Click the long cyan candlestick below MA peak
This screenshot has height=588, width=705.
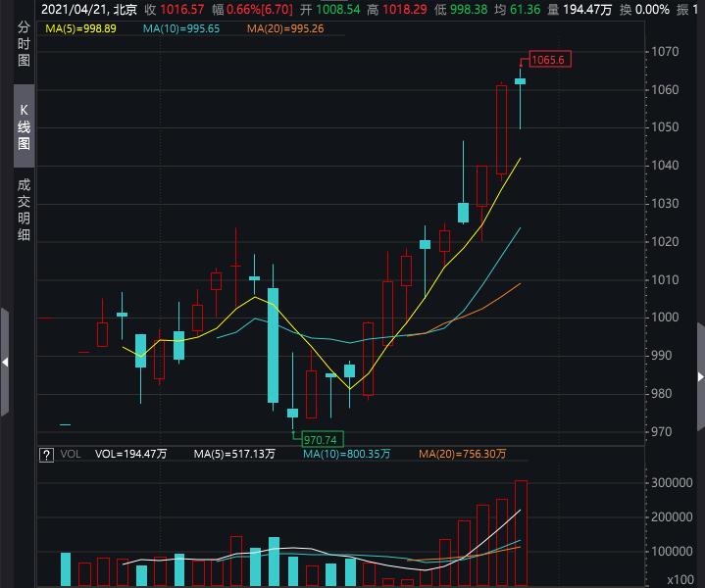pos(273,345)
